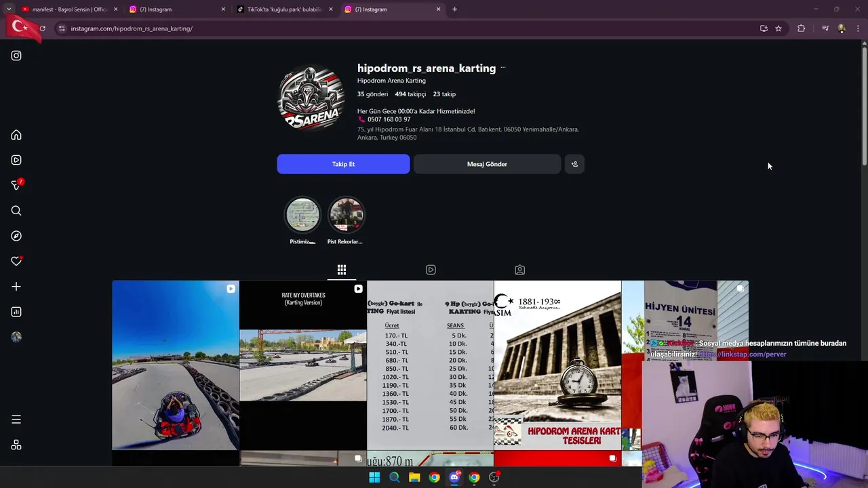This screenshot has width=868, height=488.
Task: Click Mesaj Gönder button
Action: pos(487,164)
